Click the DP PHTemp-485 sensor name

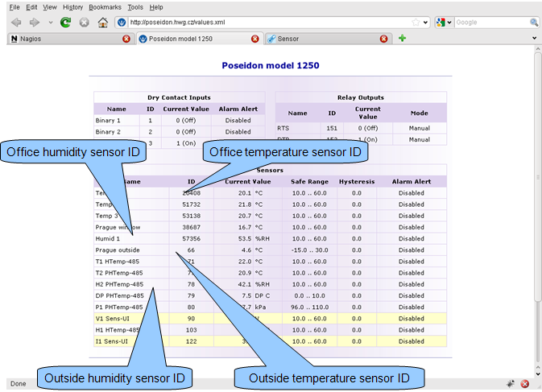[x=120, y=295]
